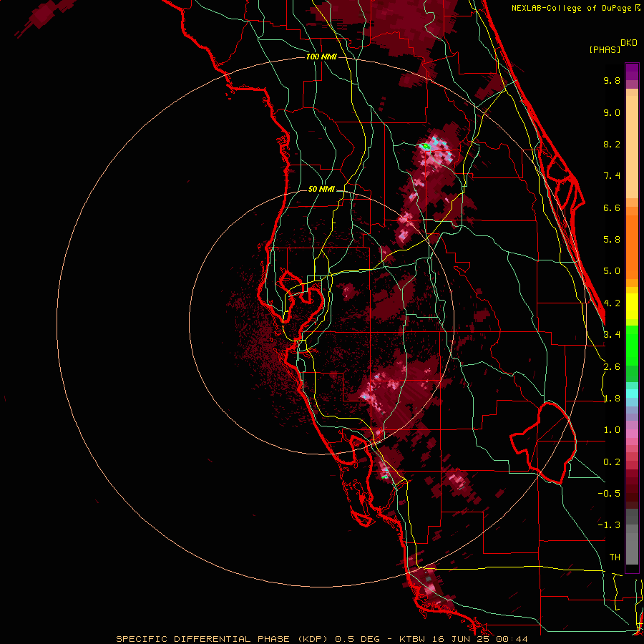Viewport: 644px width, 644px height.
Task: Click the TH label on the color scale
Action: [x=615, y=557]
